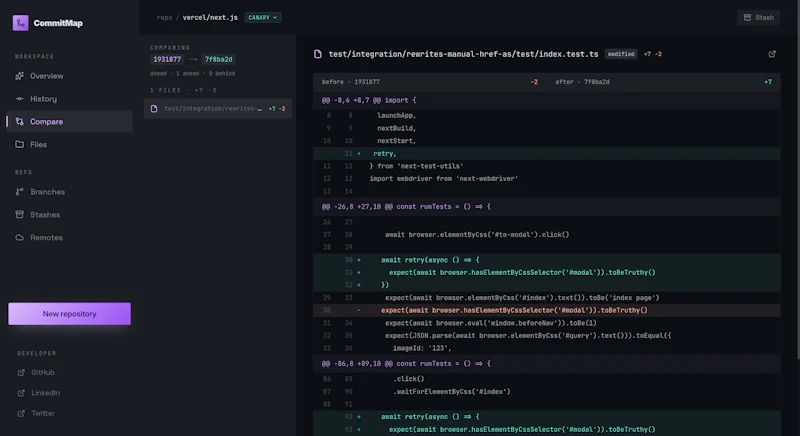Click the modified status badge
The image size is (800, 436).
coord(621,54)
